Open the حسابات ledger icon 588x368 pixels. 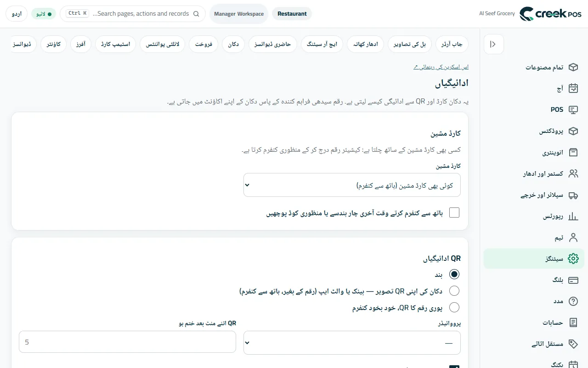click(573, 323)
